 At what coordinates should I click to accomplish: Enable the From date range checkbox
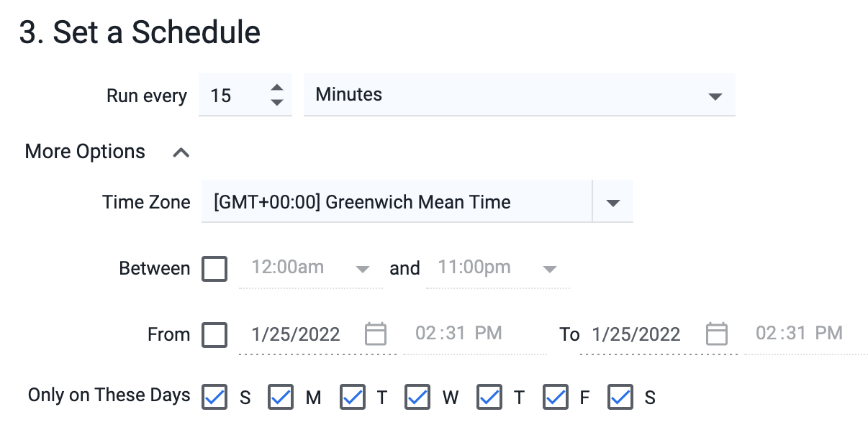click(214, 334)
